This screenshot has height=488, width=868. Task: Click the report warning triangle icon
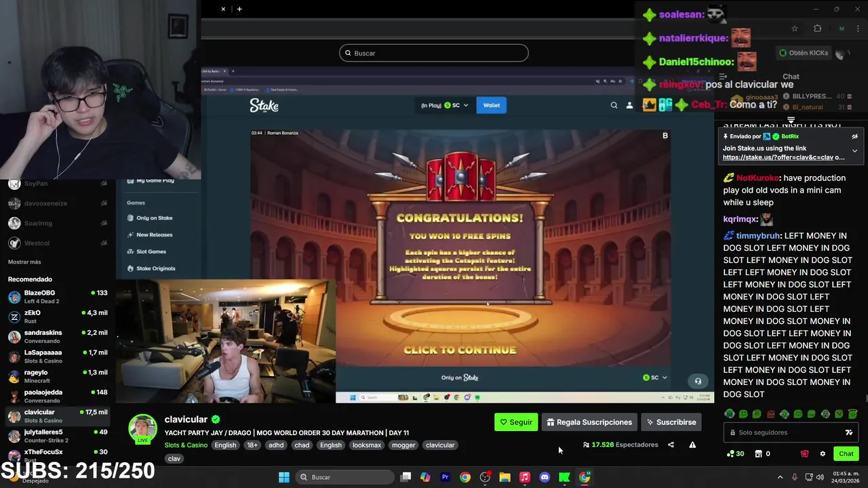coord(692,445)
